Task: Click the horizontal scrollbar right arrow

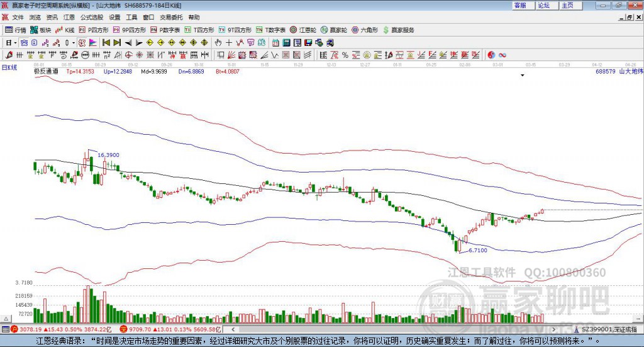Action: 553,329
